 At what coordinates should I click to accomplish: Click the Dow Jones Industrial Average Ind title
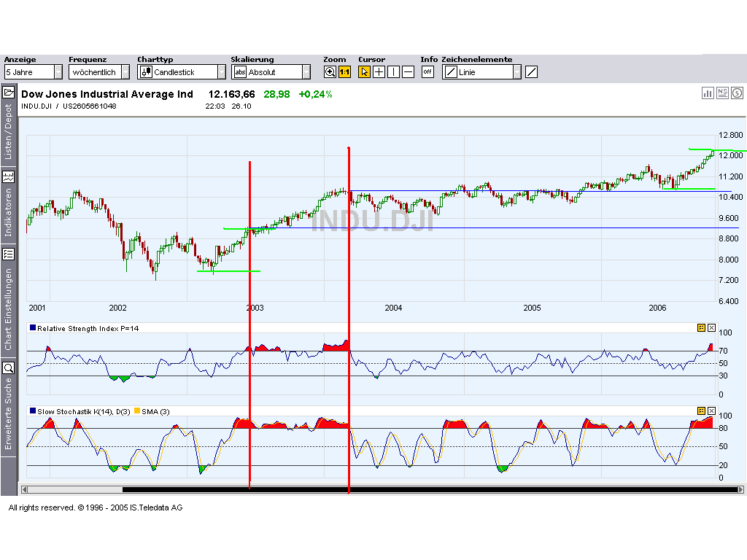pyautogui.click(x=107, y=94)
